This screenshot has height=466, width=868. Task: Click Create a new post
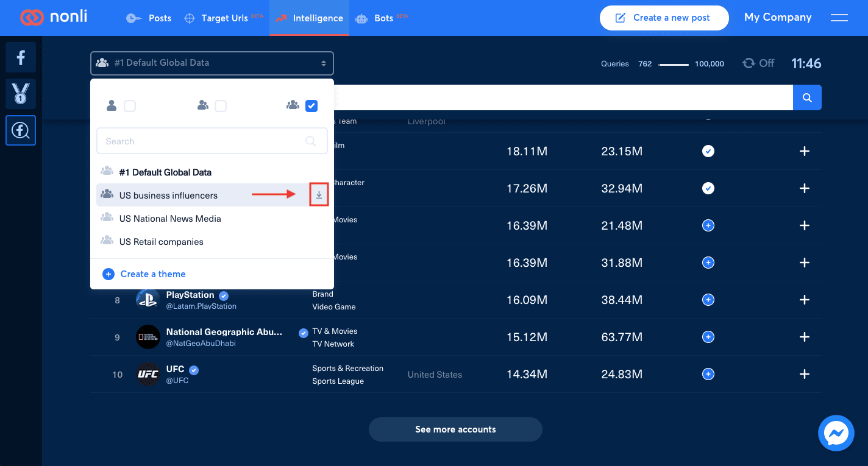tap(664, 18)
